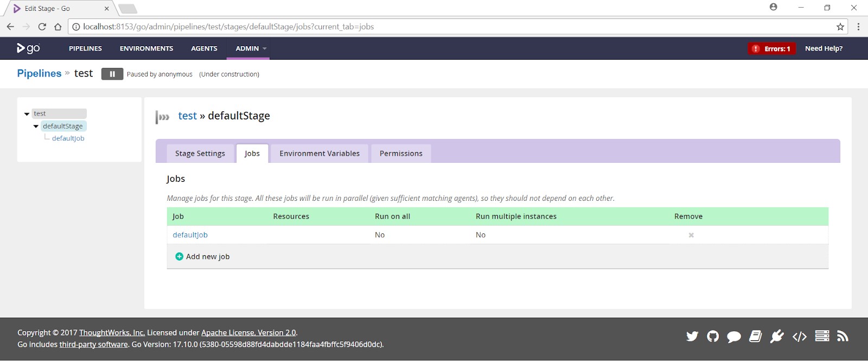
Task: Click the Twitter icon in the footer
Action: tap(692, 337)
